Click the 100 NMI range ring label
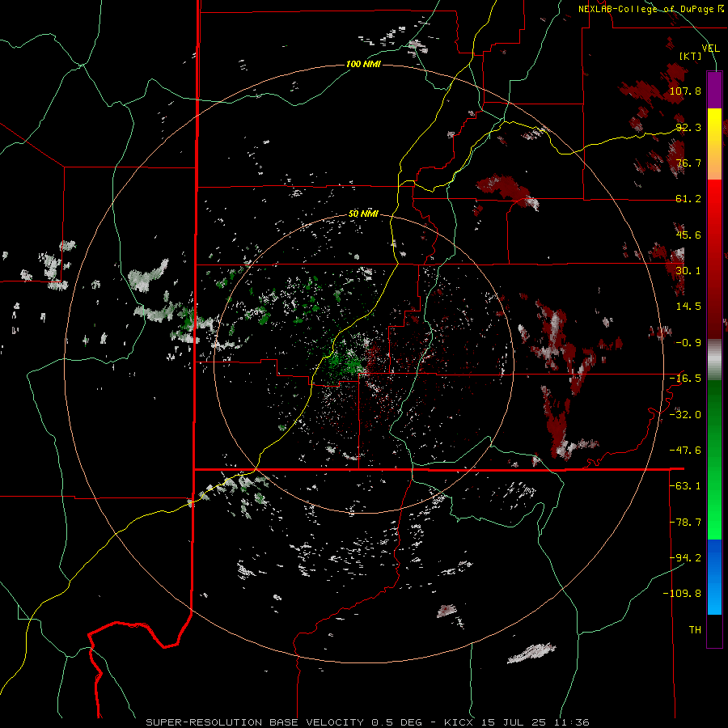Viewport: 728px width, 728px height. [363, 64]
